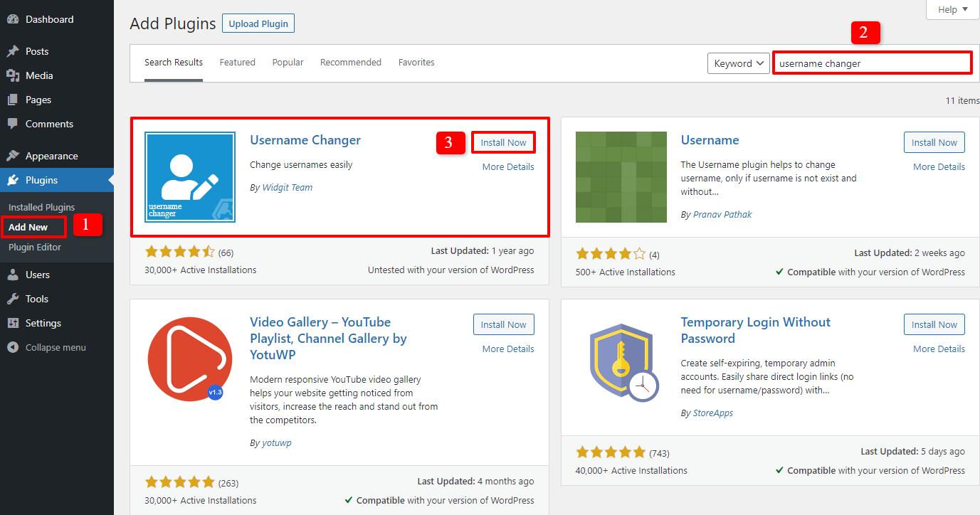Install the Username Changer plugin
980x515 pixels.
click(503, 142)
